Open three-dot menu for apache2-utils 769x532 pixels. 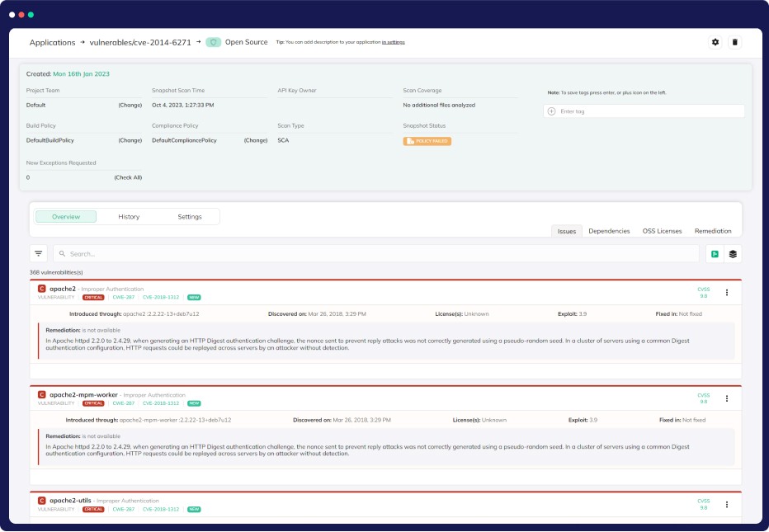coord(727,504)
